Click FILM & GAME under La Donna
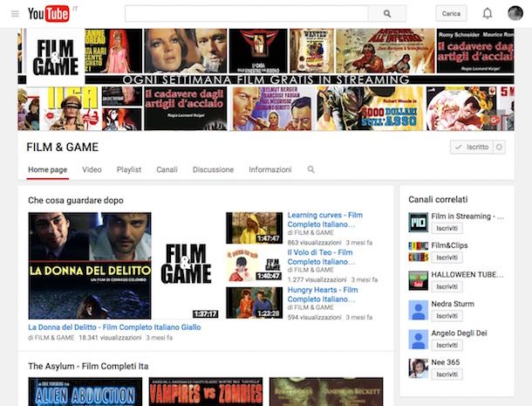 coord(54,338)
